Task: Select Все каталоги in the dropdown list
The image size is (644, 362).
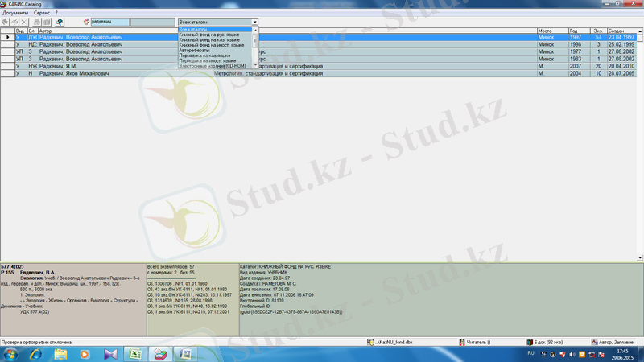Action: coord(215,30)
